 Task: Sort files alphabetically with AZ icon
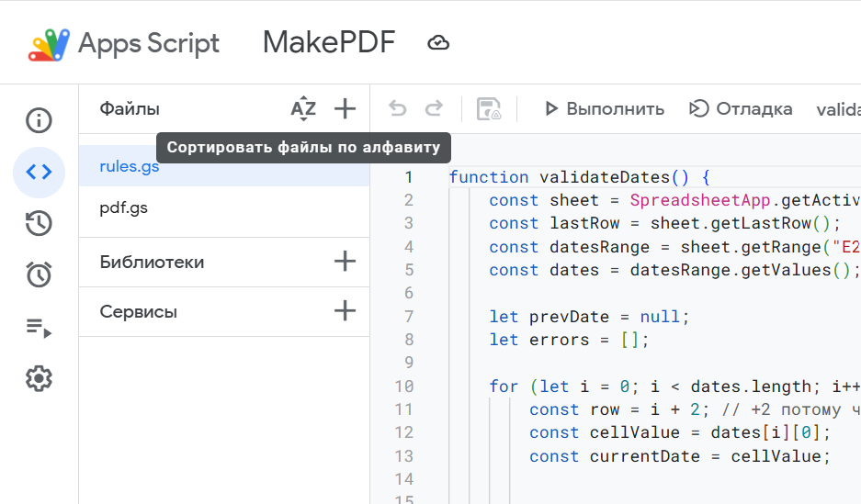coord(303,109)
